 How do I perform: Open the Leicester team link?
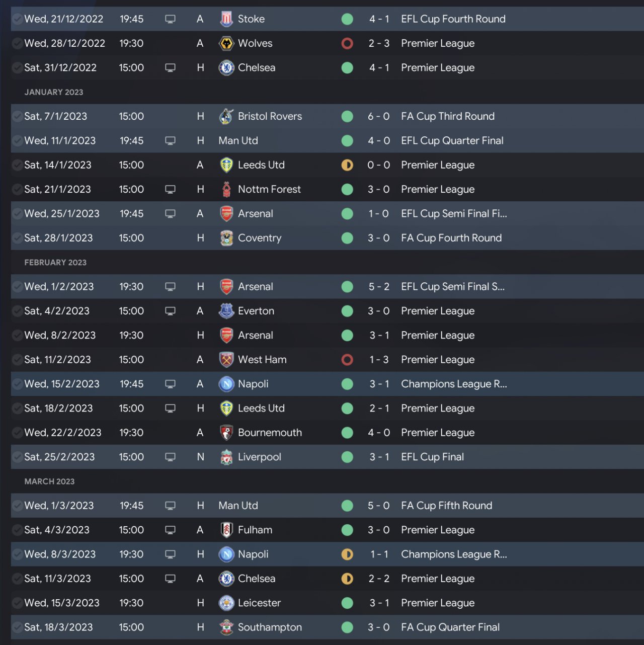tap(259, 603)
